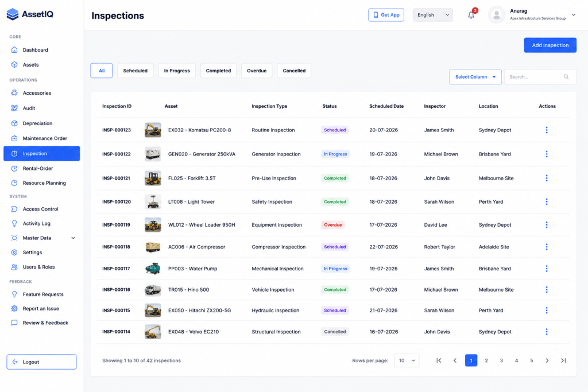The image size is (588, 392).
Task: Open the Report an Issue page
Action: click(x=41, y=309)
